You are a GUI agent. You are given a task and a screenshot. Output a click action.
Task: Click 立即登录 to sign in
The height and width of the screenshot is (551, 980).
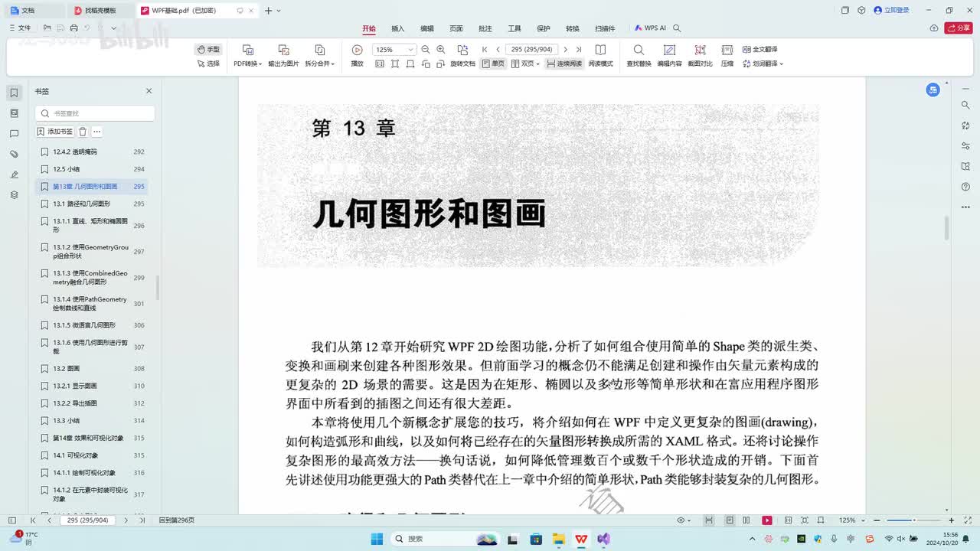892,10
